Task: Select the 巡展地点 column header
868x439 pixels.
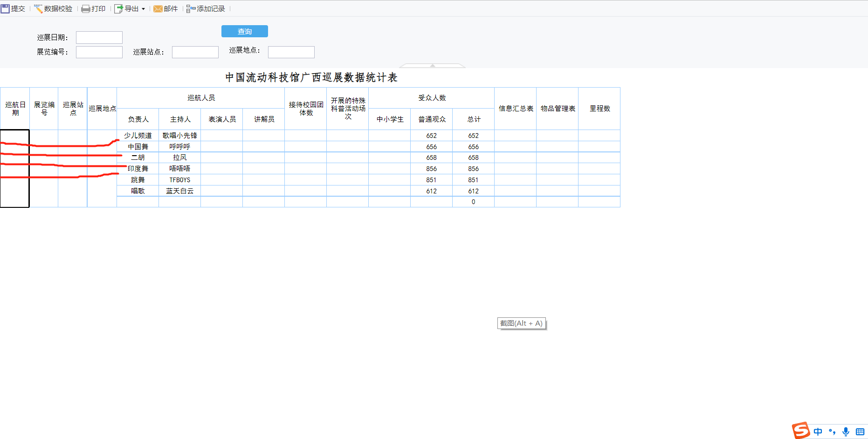Action: (102, 109)
